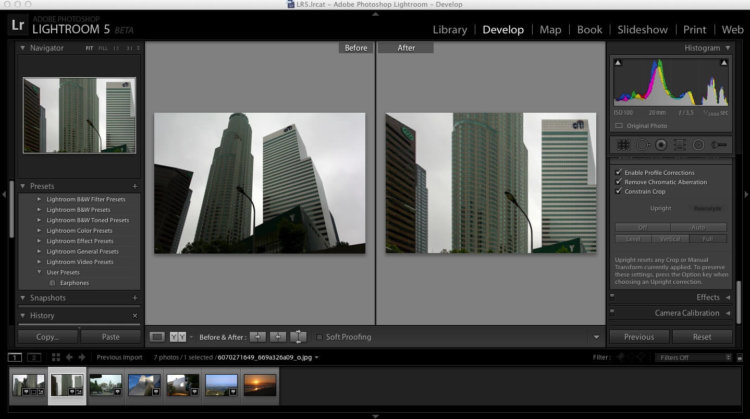Image resolution: width=750 pixels, height=419 pixels.
Task: Switch to Loupe view mode
Action: [x=157, y=337]
